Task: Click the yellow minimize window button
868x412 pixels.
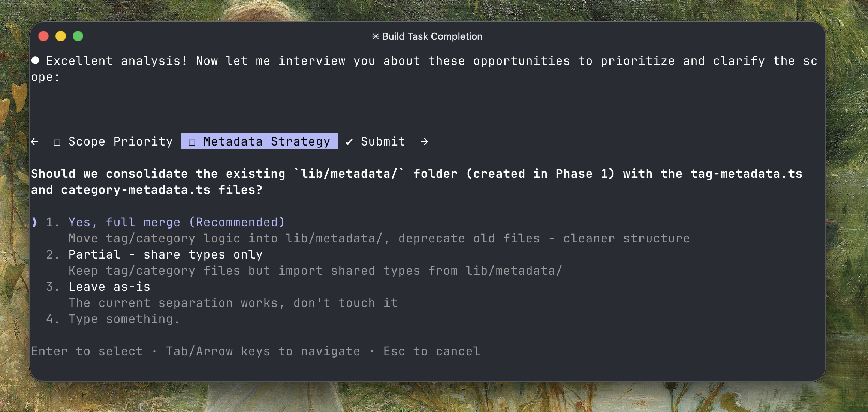Action: (x=61, y=36)
